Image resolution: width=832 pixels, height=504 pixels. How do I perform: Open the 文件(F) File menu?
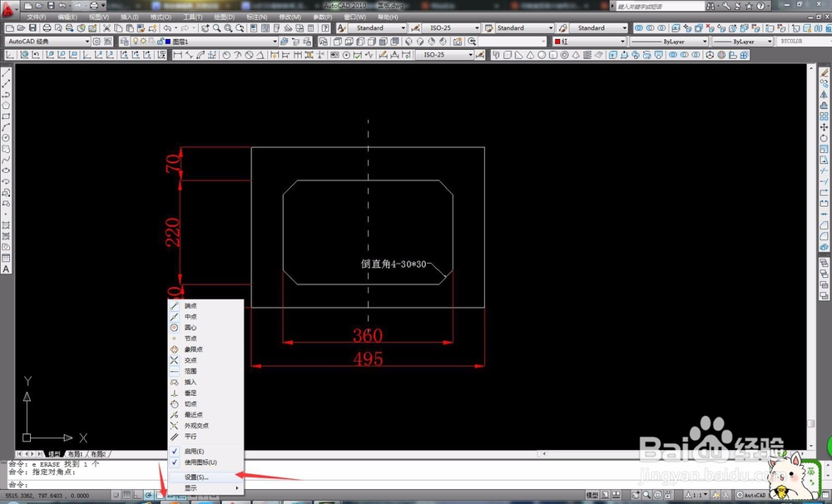point(36,17)
